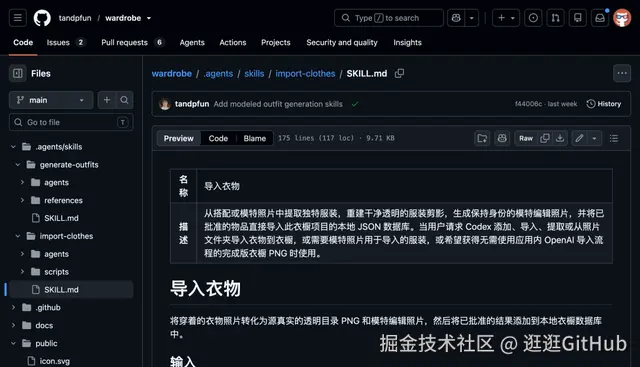The height and width of the screenshot is (367, 640).
Task: Open SKILL.md under generate-outfits
Action: point(61,218)
